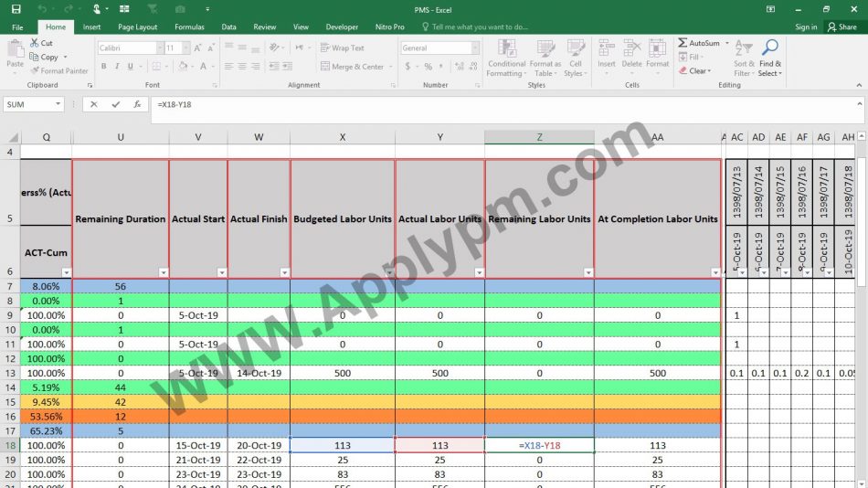Switch to the Page Layout tab
This screenshot has height=488, width=868.
[x=137, y=27]
